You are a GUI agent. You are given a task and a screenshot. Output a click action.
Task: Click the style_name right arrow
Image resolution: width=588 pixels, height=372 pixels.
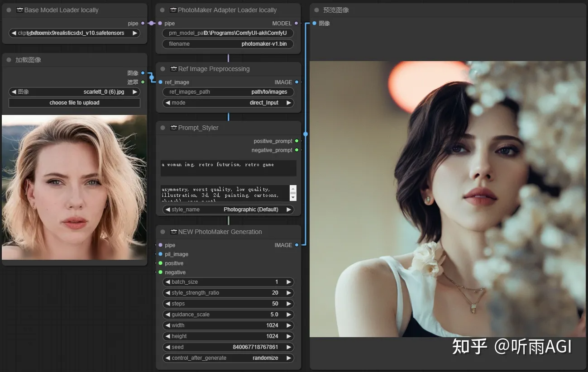point(289,210)
